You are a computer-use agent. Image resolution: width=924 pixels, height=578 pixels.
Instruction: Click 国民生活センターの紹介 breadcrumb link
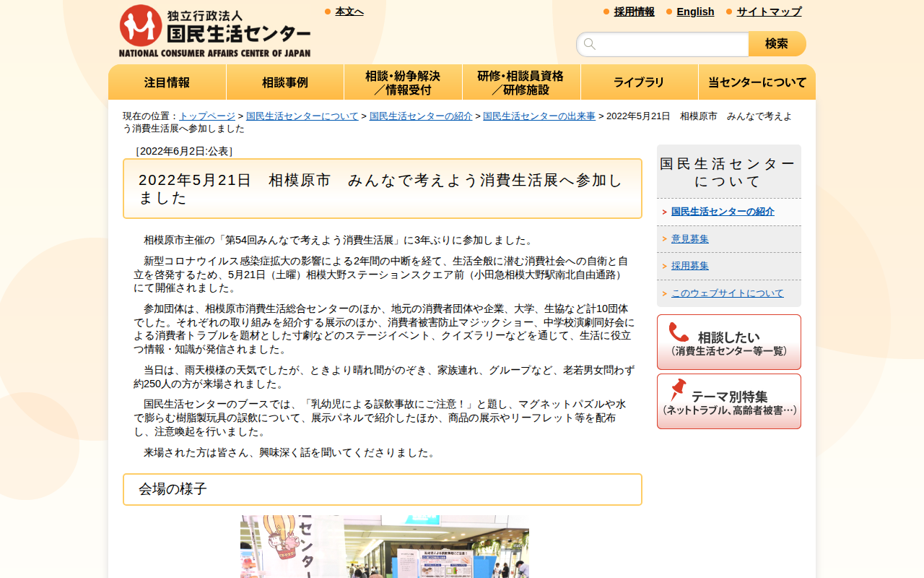(421, 116)
